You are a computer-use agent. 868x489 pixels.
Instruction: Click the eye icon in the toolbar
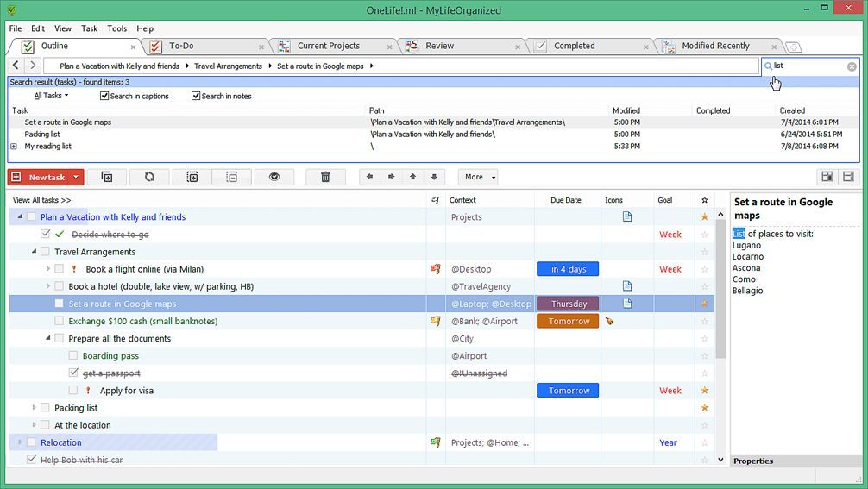[x=274, y=177]
